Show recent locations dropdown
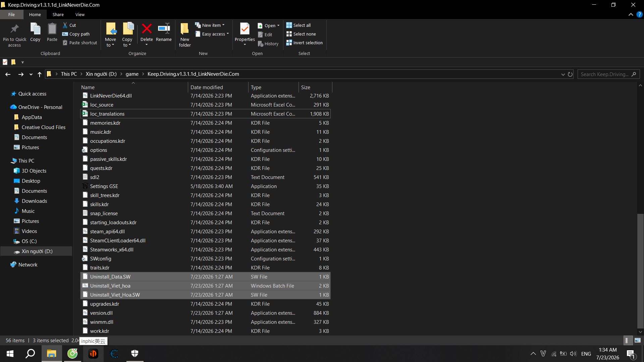Screen dimensions: 644x362 click(31, 74)
